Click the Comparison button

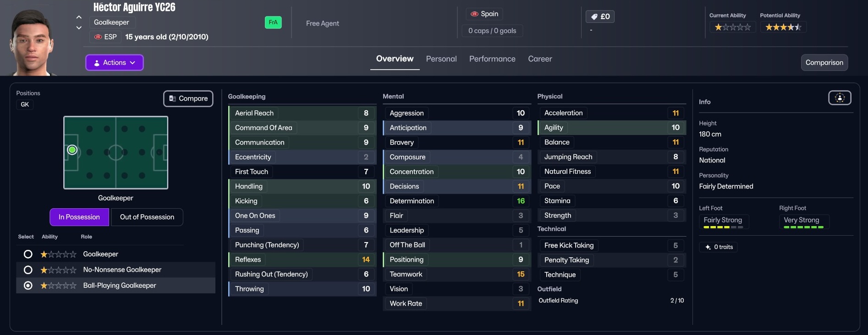[824, 63]
